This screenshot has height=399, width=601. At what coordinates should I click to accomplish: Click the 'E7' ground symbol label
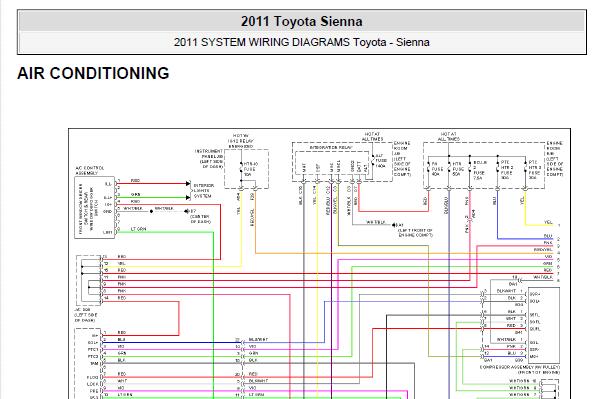[192, 211]
